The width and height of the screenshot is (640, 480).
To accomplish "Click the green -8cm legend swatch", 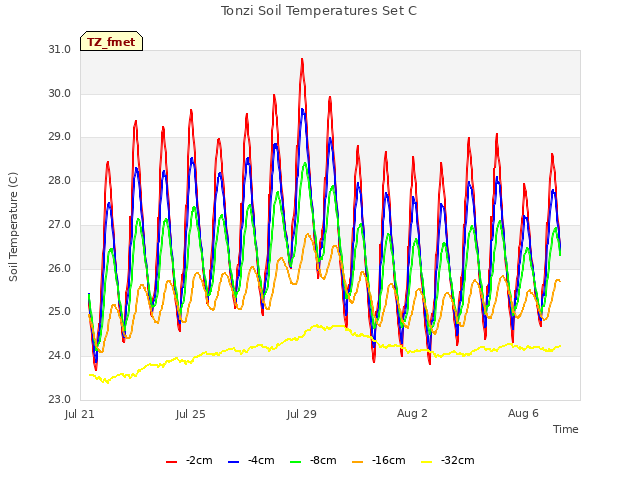I will [x=296, y=462].
